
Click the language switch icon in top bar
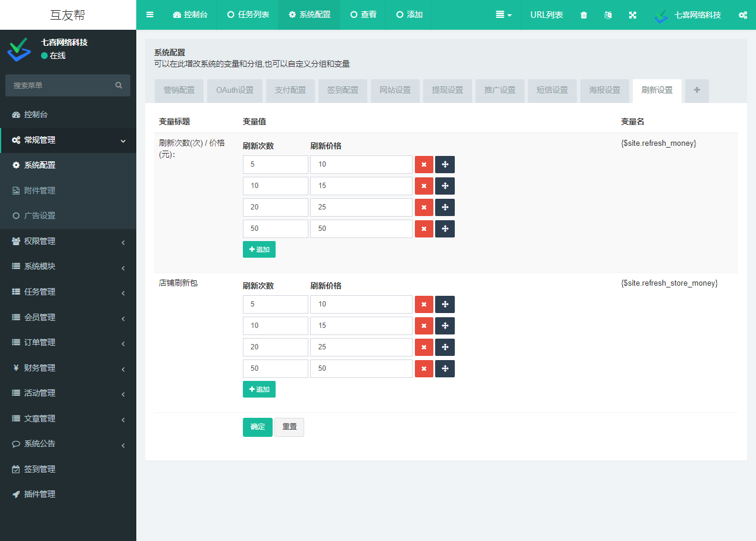pyautogui.click(x=608, y=15)
